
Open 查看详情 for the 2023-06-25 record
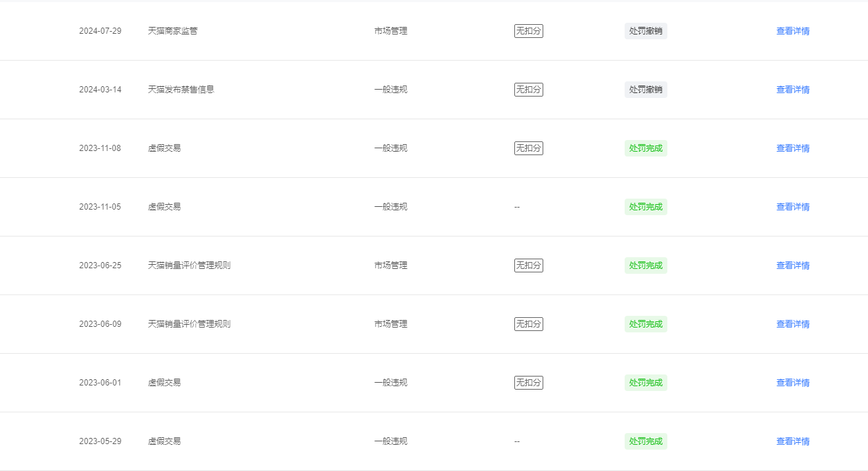pos(793,265)
